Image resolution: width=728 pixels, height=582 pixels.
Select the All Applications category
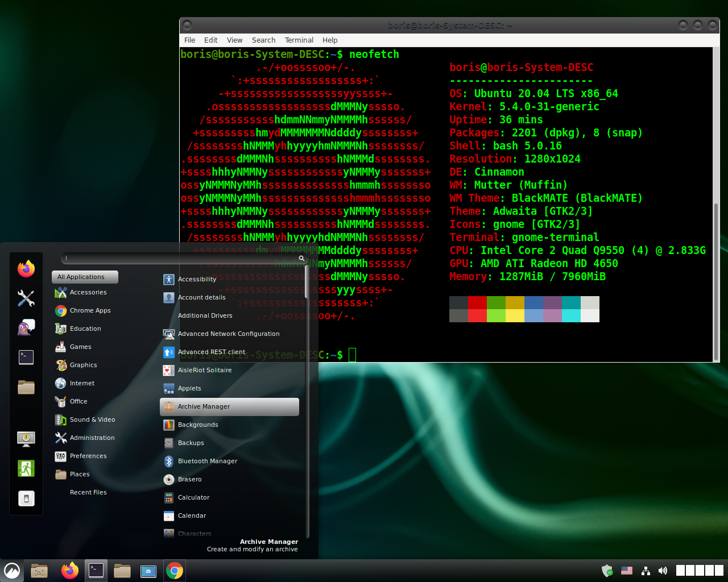[x=85, y=277]
